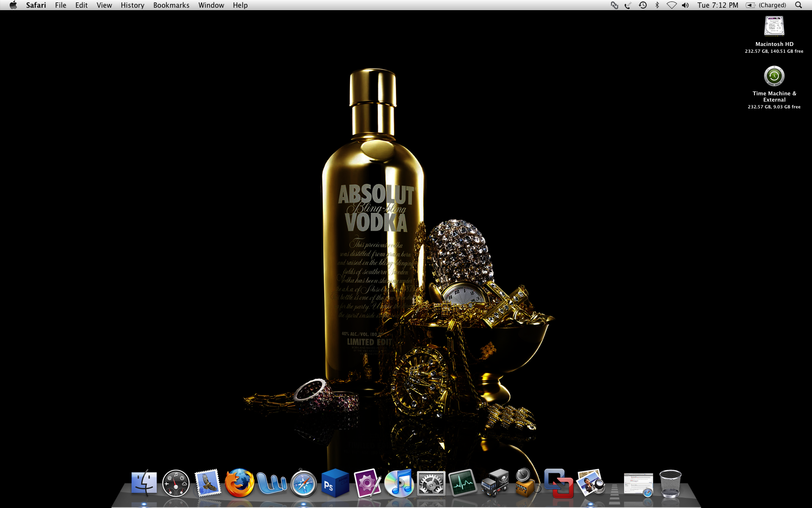Screen dimensions: 812x508
Task: Open System Preferences from the Dock
Action: tap(431, 483)
